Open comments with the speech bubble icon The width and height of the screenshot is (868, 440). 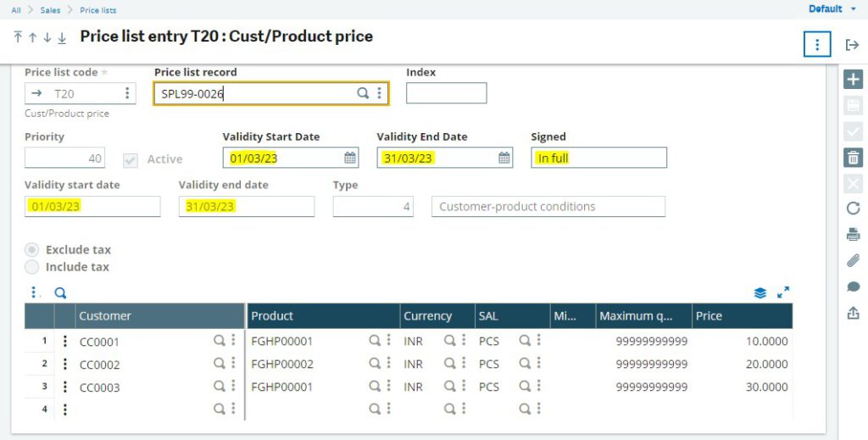coord(853,287)
